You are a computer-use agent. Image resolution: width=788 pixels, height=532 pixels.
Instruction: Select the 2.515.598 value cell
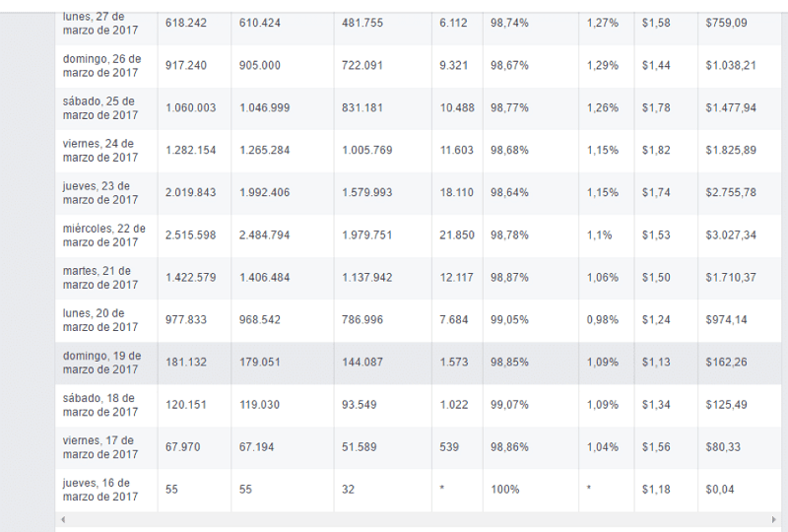tap(191, 235)
